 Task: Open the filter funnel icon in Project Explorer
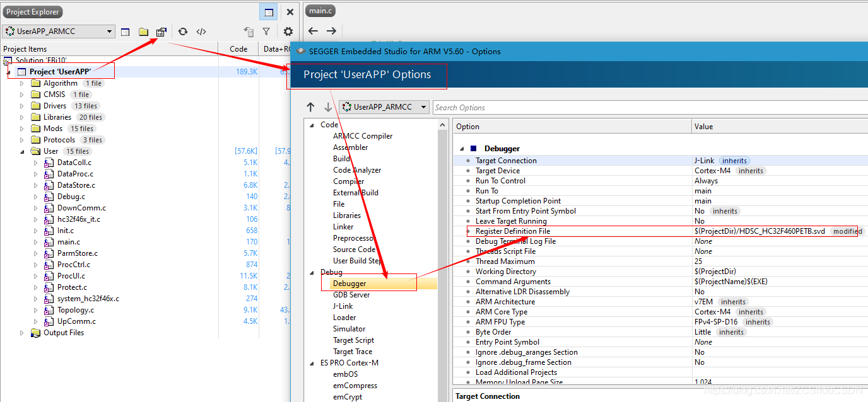coord(266,32)
